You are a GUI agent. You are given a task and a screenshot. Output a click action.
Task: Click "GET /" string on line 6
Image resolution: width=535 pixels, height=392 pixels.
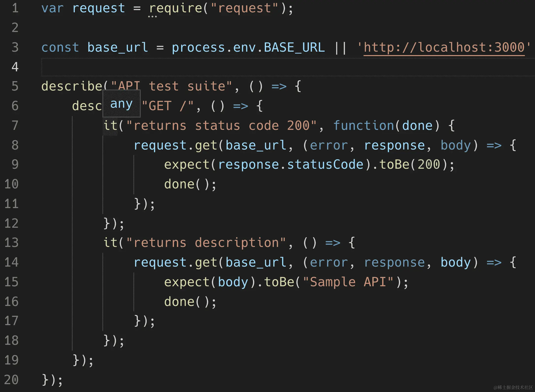168,106
